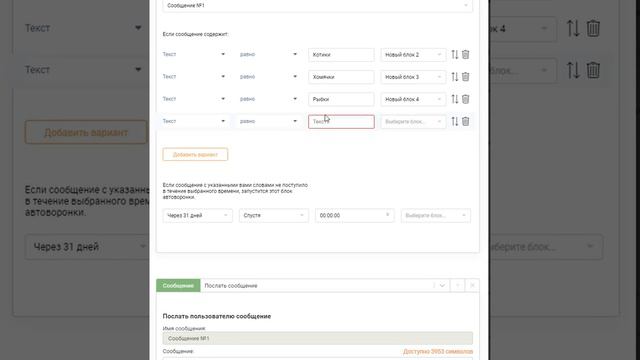This screenshot has width=640, height=360.
Task: Open background Текст dropdown in 'блок...' row
Action: [x=84, y=70]
